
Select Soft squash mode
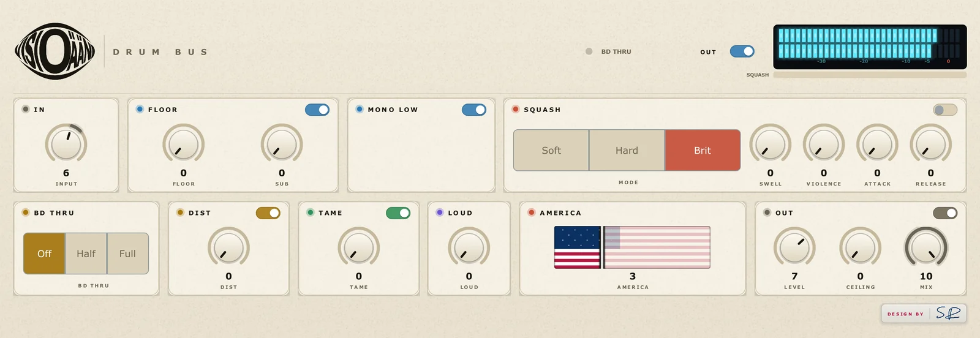point(551,150)
